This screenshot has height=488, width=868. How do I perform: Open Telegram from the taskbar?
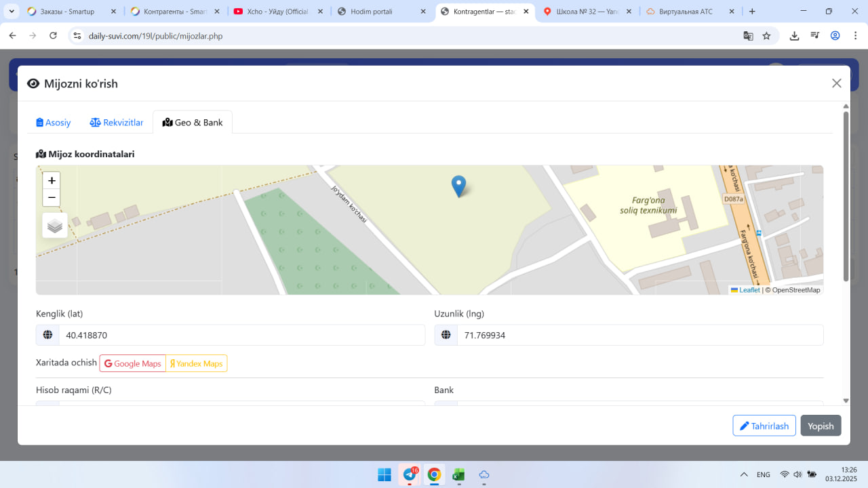coord(410,474)
